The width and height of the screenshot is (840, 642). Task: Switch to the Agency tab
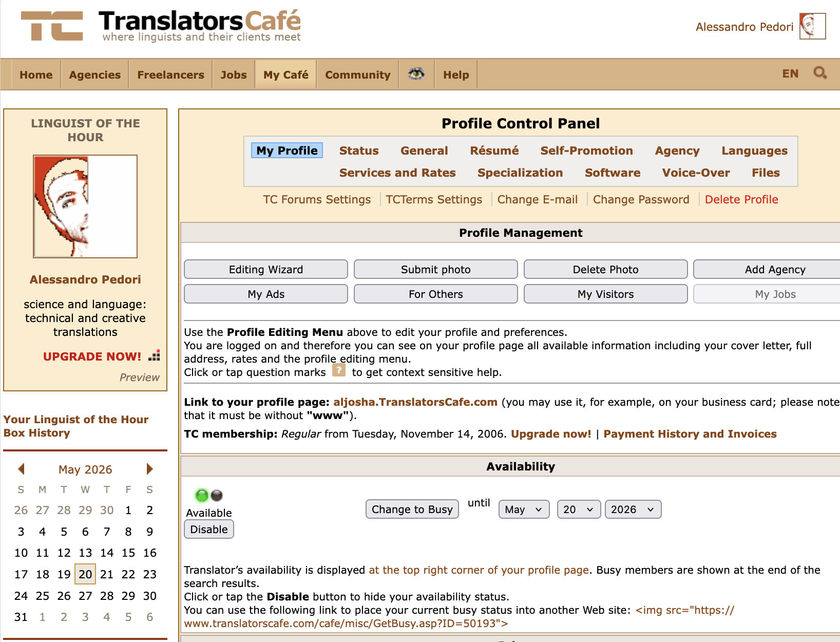click(677, 150)
